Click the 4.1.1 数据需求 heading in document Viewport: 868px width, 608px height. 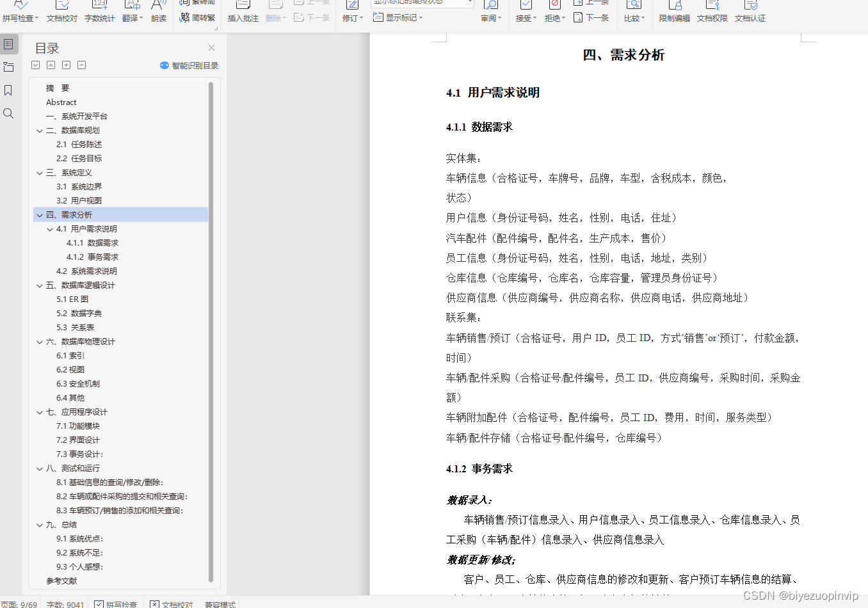point(479,127)
